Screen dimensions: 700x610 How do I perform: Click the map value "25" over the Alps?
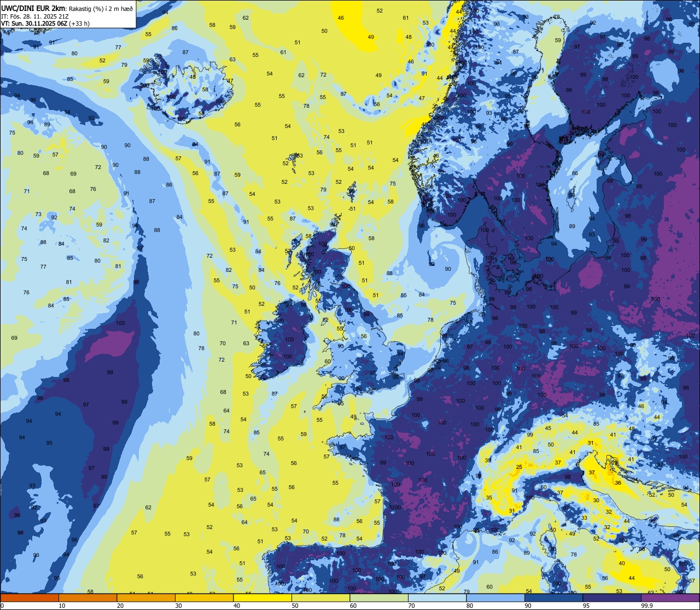519,467
